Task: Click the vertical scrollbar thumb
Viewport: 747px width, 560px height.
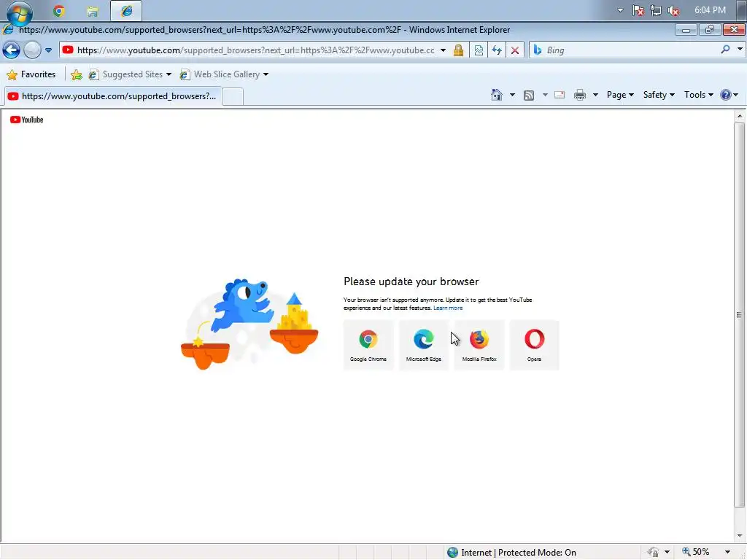Action: pyautogui.click(x=740, y=315)
